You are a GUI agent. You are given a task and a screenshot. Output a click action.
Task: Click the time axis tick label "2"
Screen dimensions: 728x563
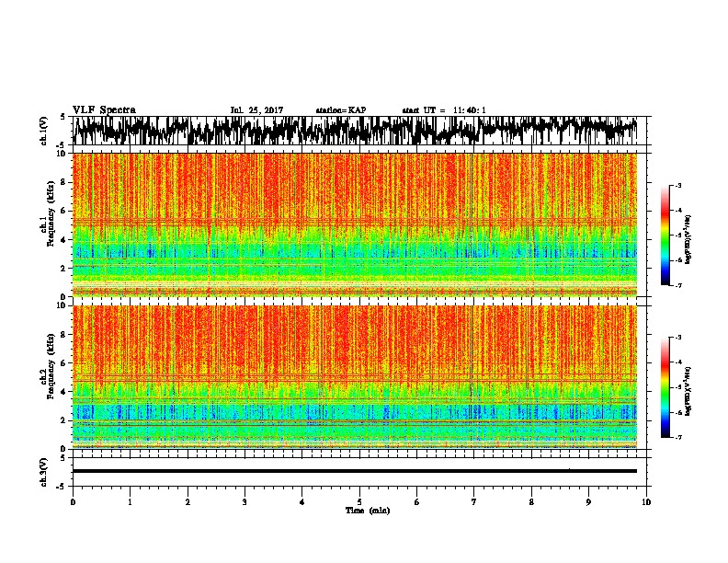188,502
